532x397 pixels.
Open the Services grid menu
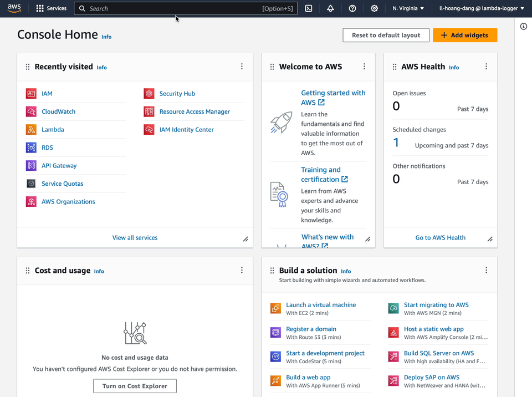(51, 8)
